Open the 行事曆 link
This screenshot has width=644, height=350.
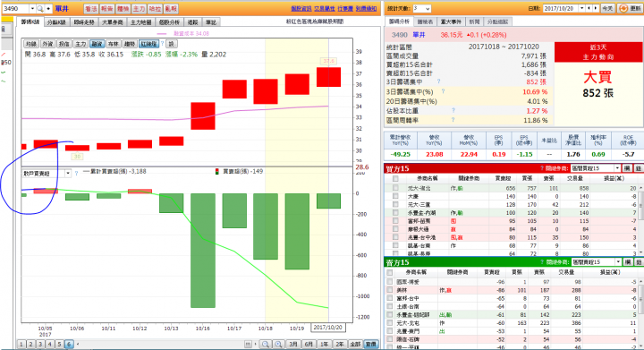click(345, 9)
